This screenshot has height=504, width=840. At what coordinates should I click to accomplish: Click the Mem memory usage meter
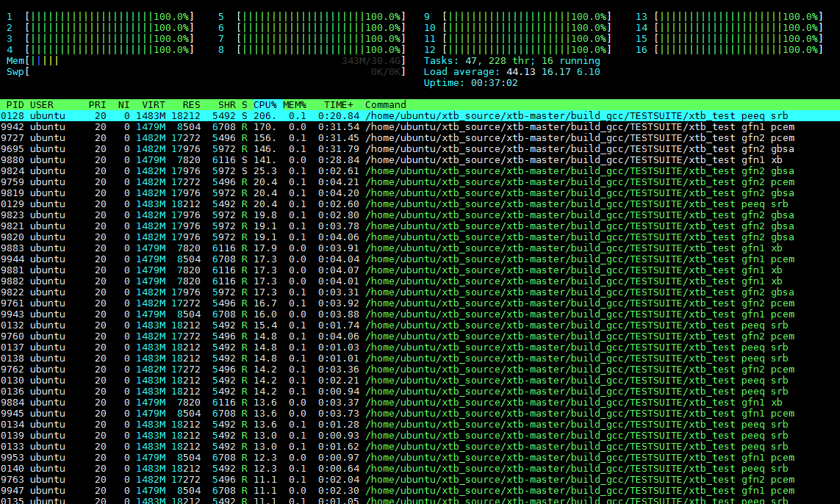pyautogui.click(x=206, y=61)
